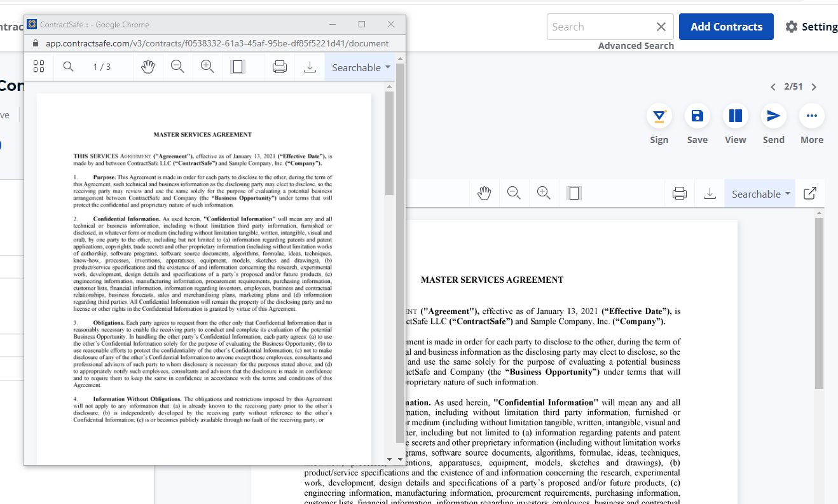Zoom in on the popup document viewer
The height and width of the screenshot is (504, 838).
click(207, 67)
